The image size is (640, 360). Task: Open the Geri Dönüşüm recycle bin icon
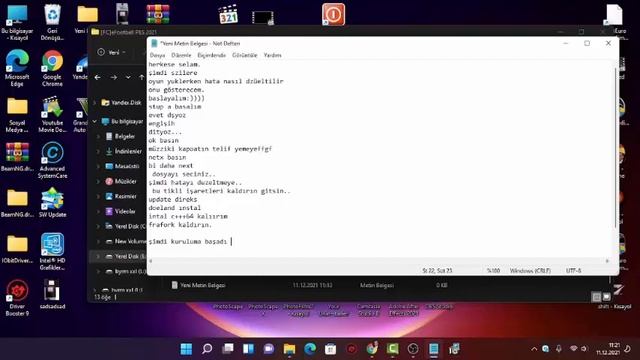point(52,22)
